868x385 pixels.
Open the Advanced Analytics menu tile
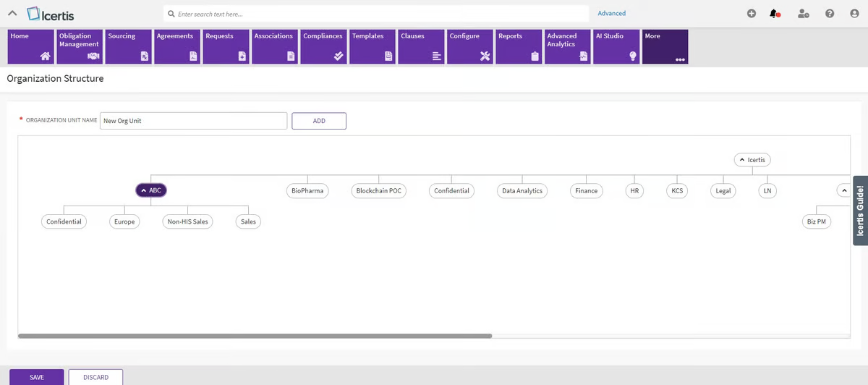click(567, 47)
